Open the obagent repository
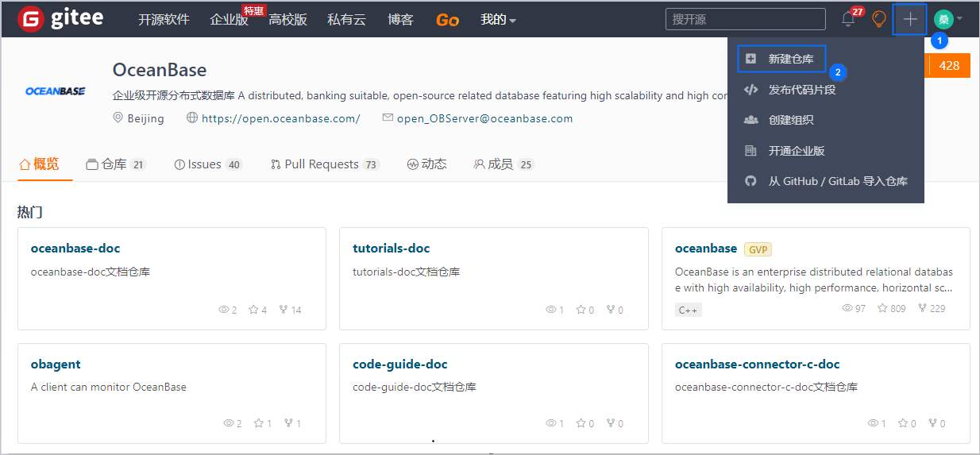Screen dimensions: 980x455 pos(56,364)
